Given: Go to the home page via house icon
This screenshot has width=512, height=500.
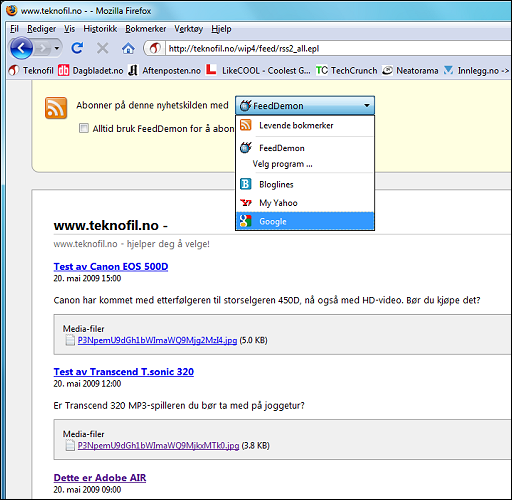Looking at the screenshot, I should tap(128, 49).
